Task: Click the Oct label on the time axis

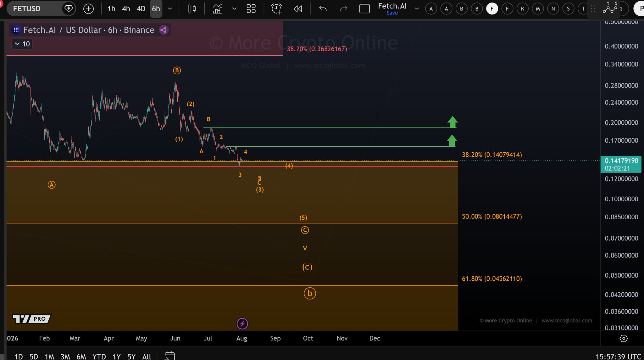Action: click(x=308, y=338)
